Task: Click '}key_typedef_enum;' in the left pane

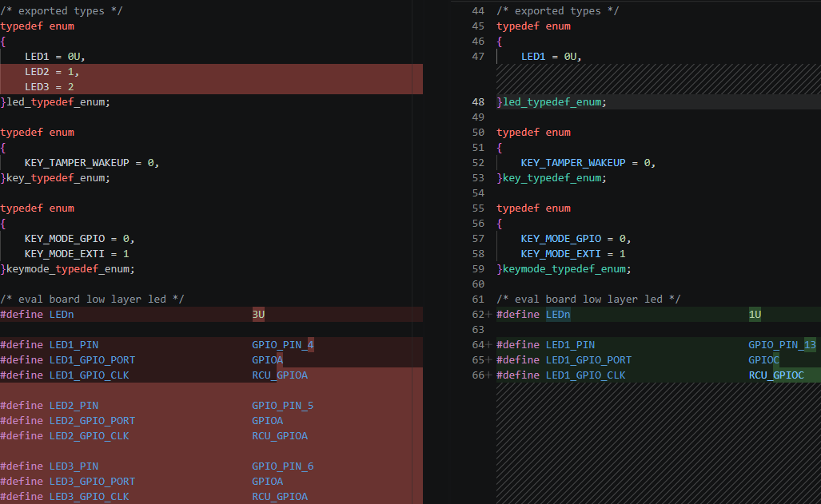Action: coord(55,178)
